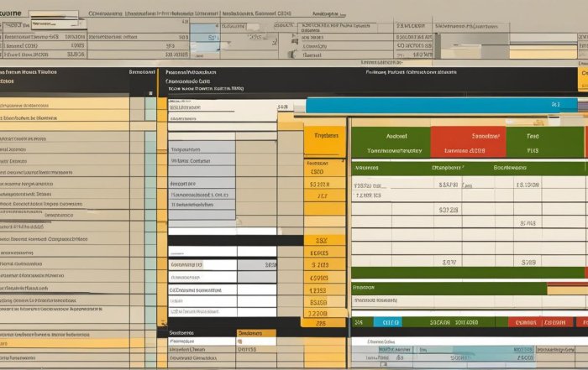Select the green "Audost" header cell
The width and height of the screenshot is (588, 370).
391,136
